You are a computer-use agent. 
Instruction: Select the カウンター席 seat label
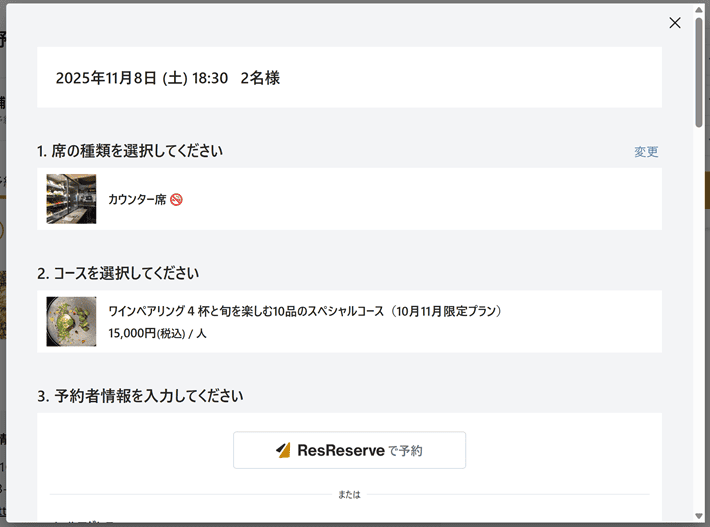click(x=137, y=200)
